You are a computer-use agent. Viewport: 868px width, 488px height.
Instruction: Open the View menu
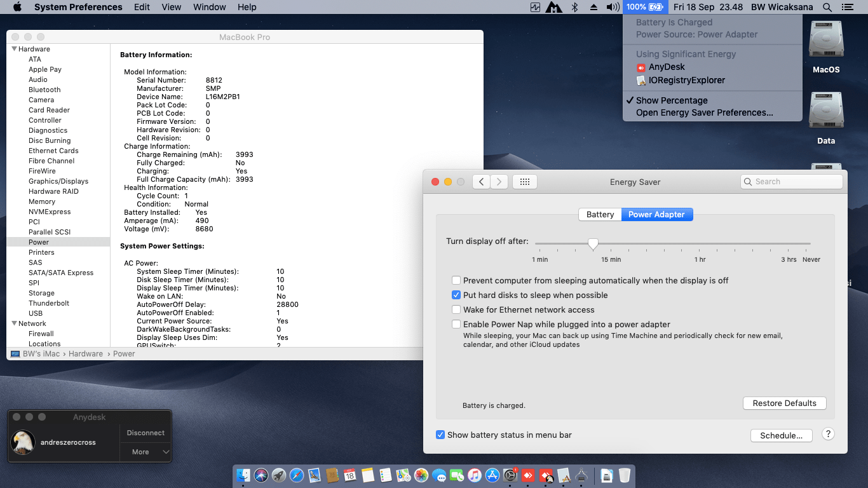(171, 7)
